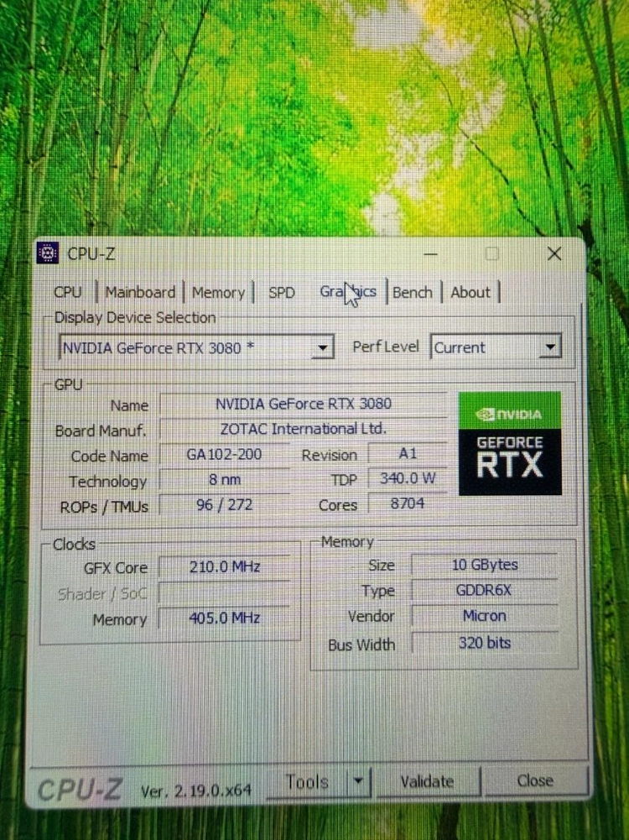This screenshot has height=840, width=629.
Task: Click the TDP 340.0 W value
Action: pyautogui.click(x=408, y=477)
